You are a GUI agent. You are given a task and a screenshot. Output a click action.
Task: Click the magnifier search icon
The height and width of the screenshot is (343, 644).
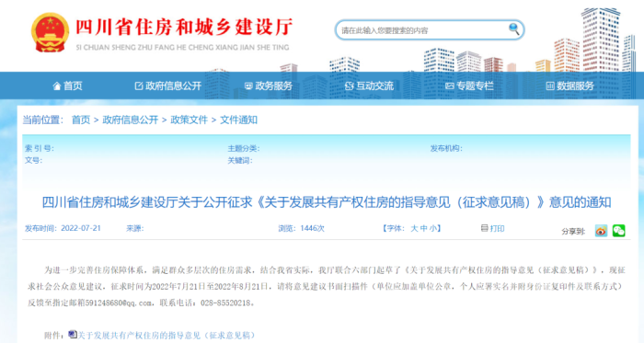513,29
